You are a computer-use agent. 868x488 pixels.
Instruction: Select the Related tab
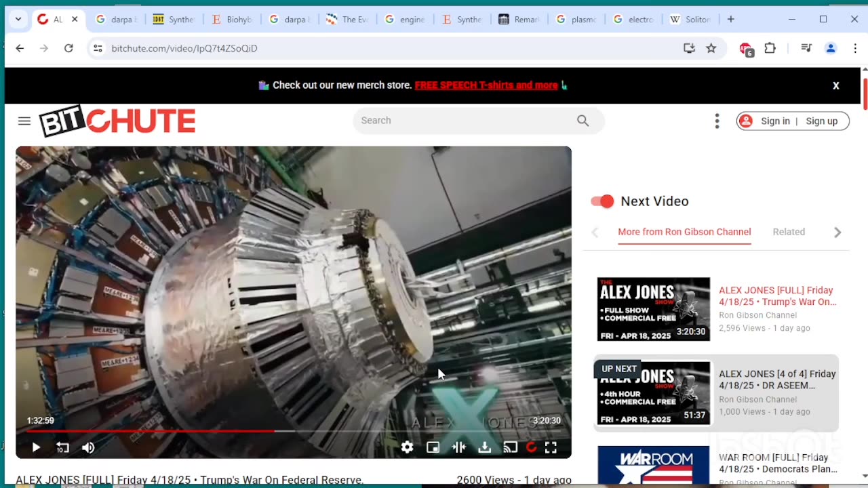789,232
